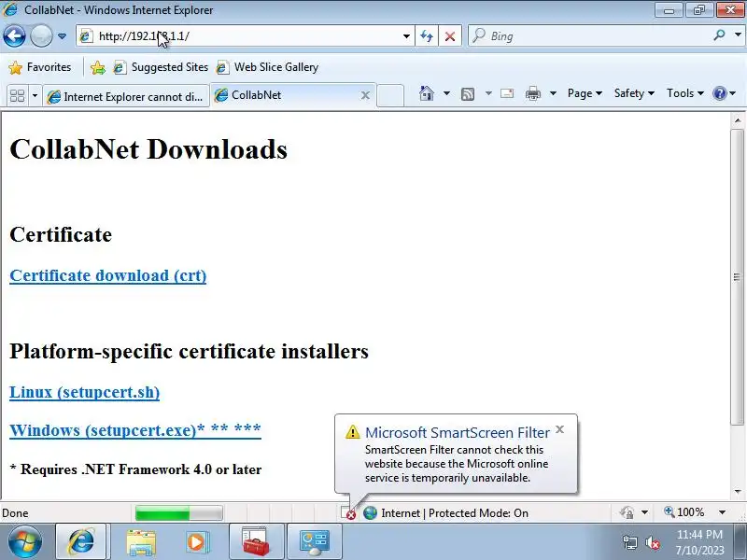Open Windows Explorer from taskbar
The image size is (747, 560).
(141, 542)
